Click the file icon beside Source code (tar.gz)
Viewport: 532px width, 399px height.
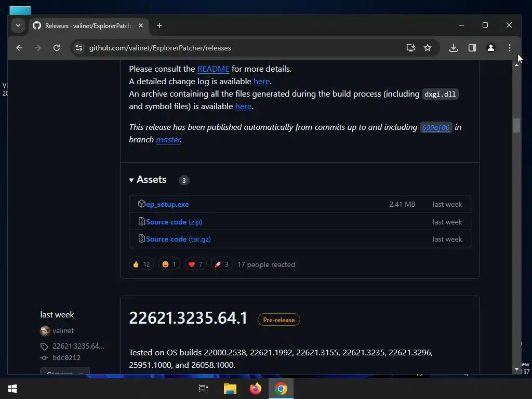pos(141,239)
